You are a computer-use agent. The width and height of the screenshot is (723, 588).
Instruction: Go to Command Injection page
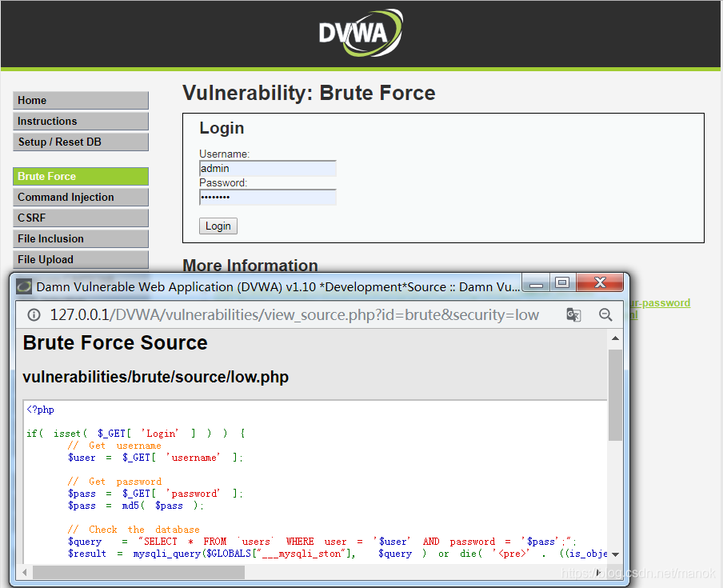[x=81, y=198]
